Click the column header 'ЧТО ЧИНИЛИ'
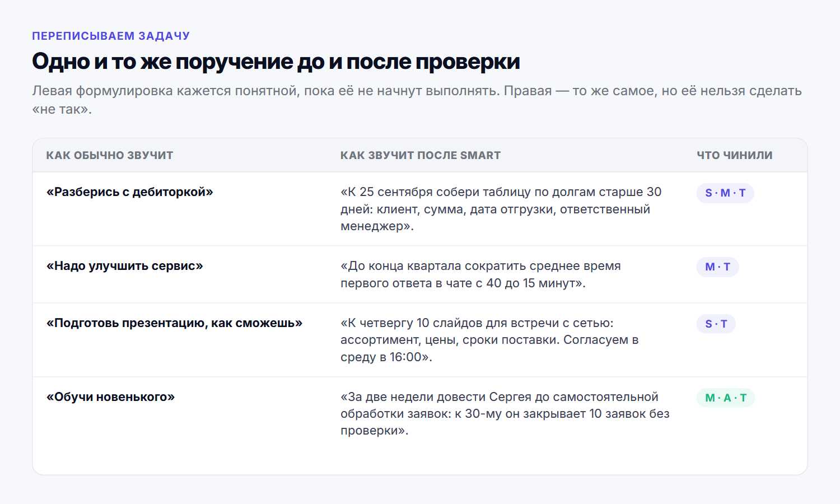This screenshot has height=504, width=840. coord(735,155)
